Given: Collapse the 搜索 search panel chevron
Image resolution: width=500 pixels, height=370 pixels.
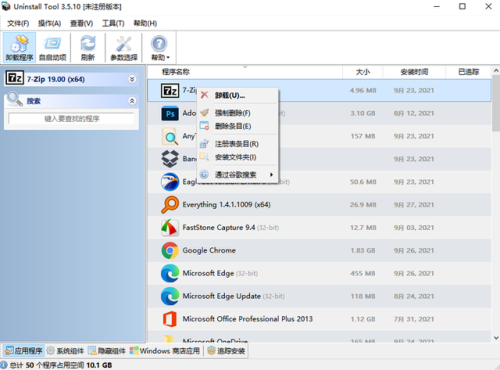Looking at the screenshot, I should pyautogui.click(x=132, y=101).
